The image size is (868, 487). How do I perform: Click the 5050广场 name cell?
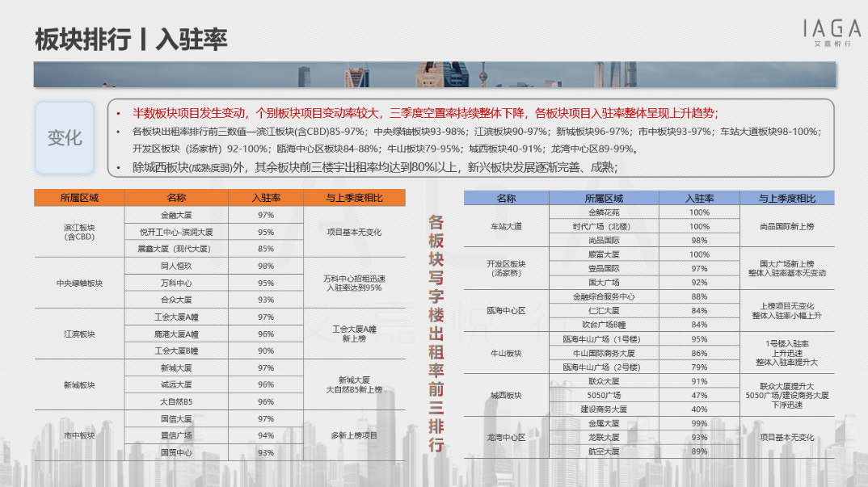(x=604, y=395)
